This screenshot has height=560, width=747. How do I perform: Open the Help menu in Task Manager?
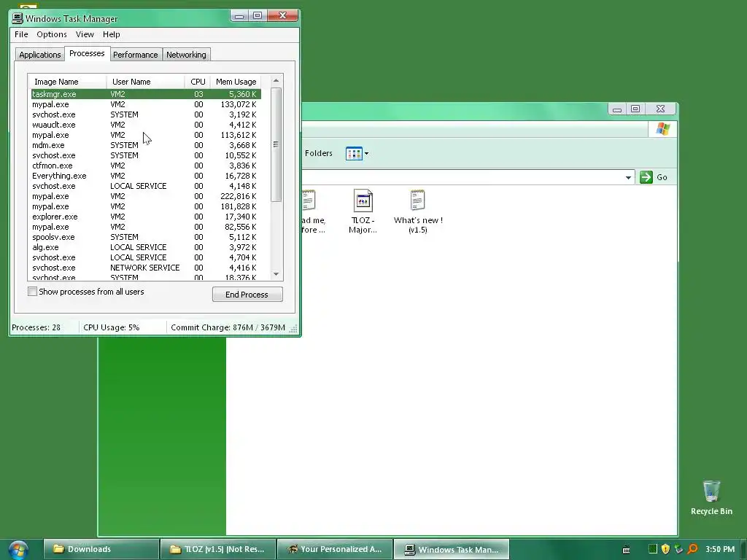pos(111,34)
